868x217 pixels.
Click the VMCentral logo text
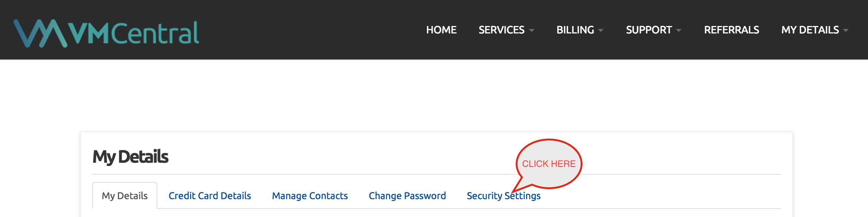tap(134, 33)
